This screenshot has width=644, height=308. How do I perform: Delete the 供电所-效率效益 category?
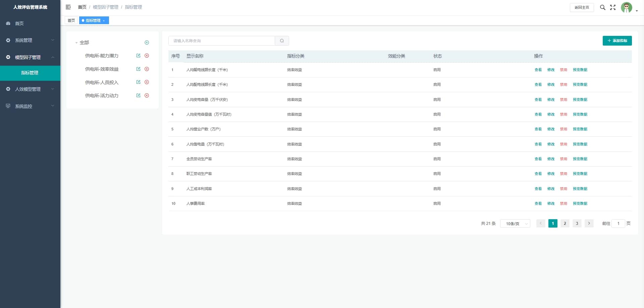click(x=147, y=69)
